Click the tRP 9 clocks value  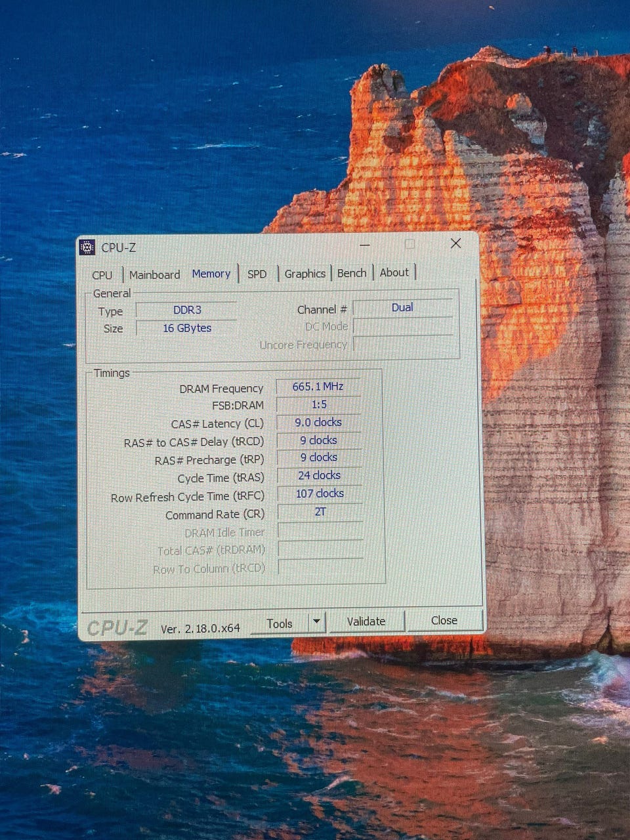(x=319, y=457)
